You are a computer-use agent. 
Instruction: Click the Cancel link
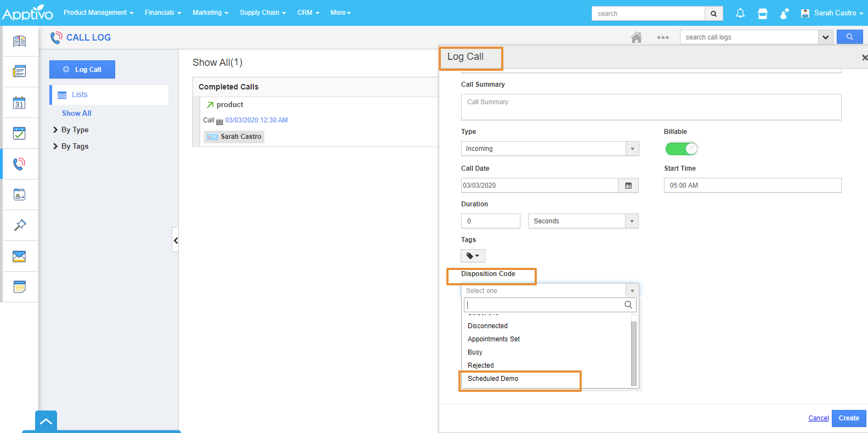pyautogui.click(x=818, y=418)
